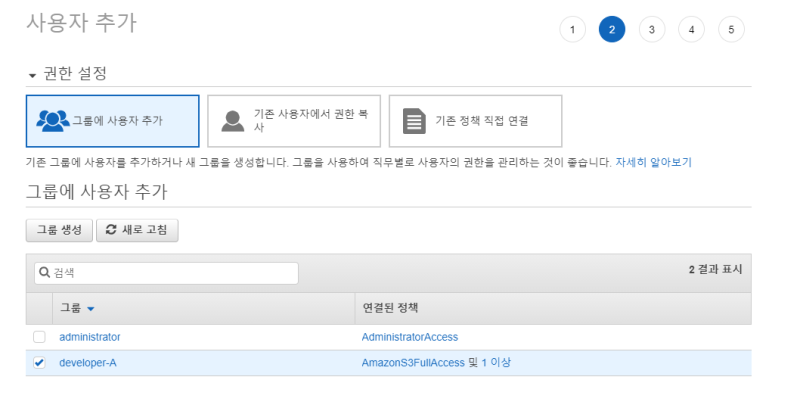800x408 pixels.
Task: Click the policy document icon
Action: [x=414, y=121]
